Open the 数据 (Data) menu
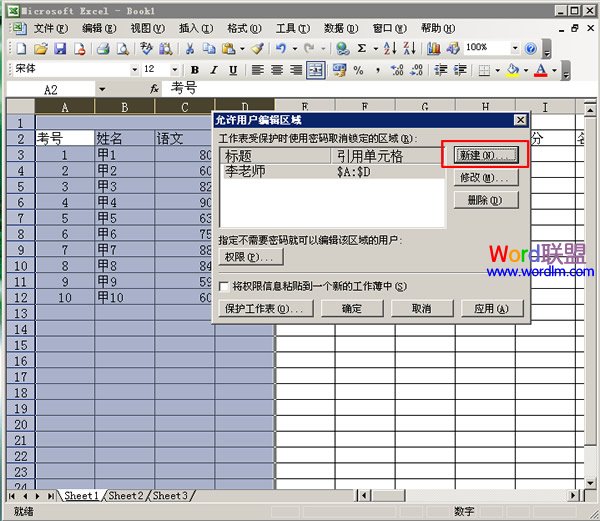600x521 pixels. point(341,28)
